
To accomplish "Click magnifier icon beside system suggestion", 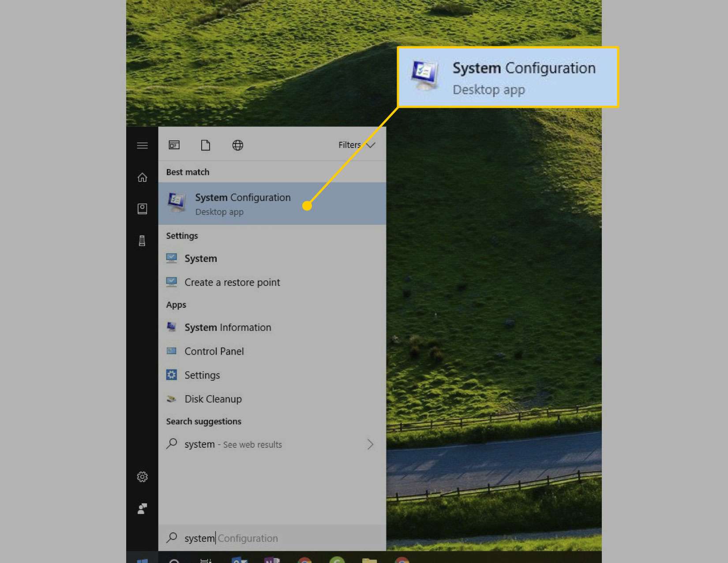I will (172, 443).
